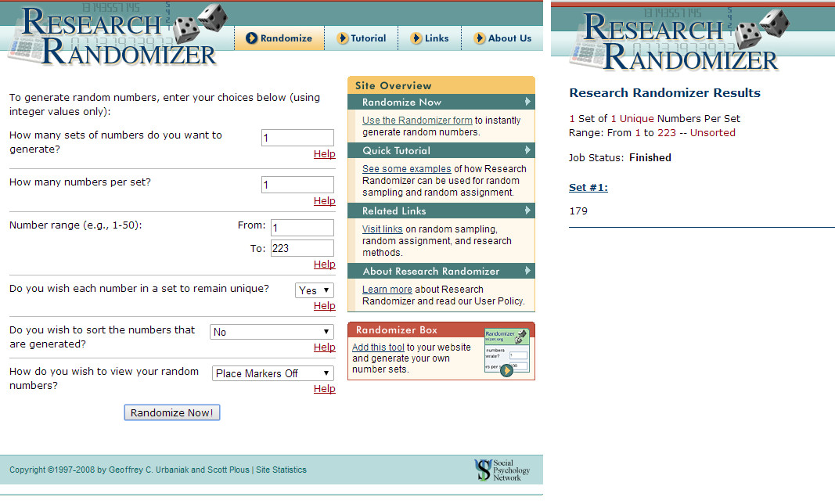Expand About Research Randomizer section arrow
This screenshot has height=504, width=835.
click(527, 271)
